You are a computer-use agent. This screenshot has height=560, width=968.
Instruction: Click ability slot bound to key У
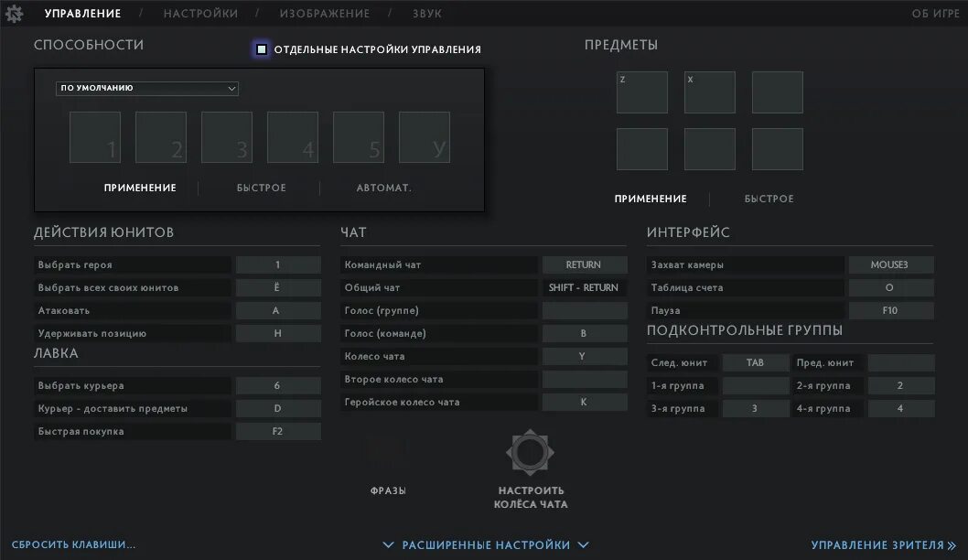click(425, 137)
